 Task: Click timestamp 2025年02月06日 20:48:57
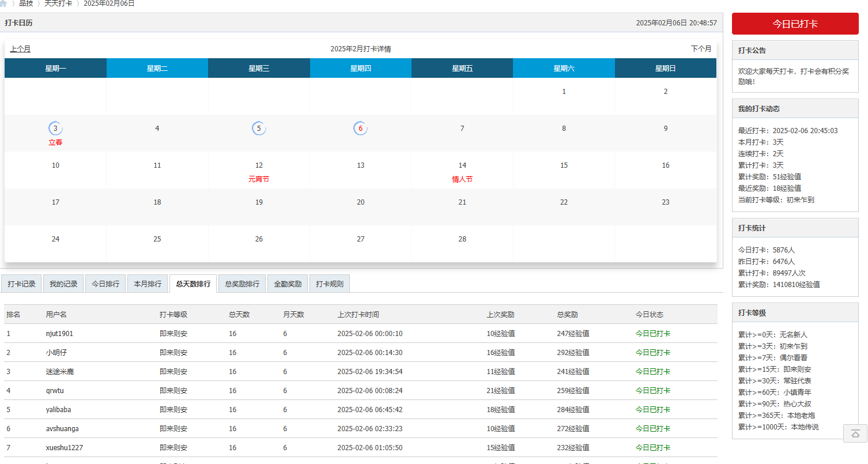tap(677, 23)
